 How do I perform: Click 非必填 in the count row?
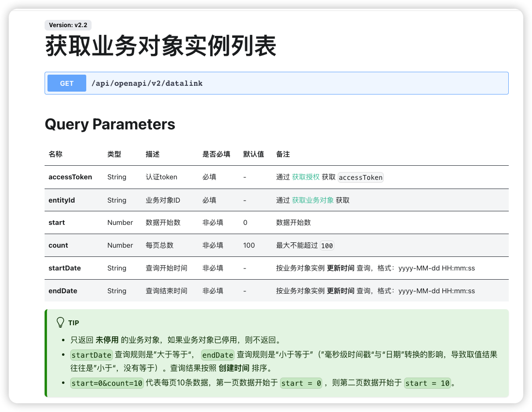click(213, 245)
